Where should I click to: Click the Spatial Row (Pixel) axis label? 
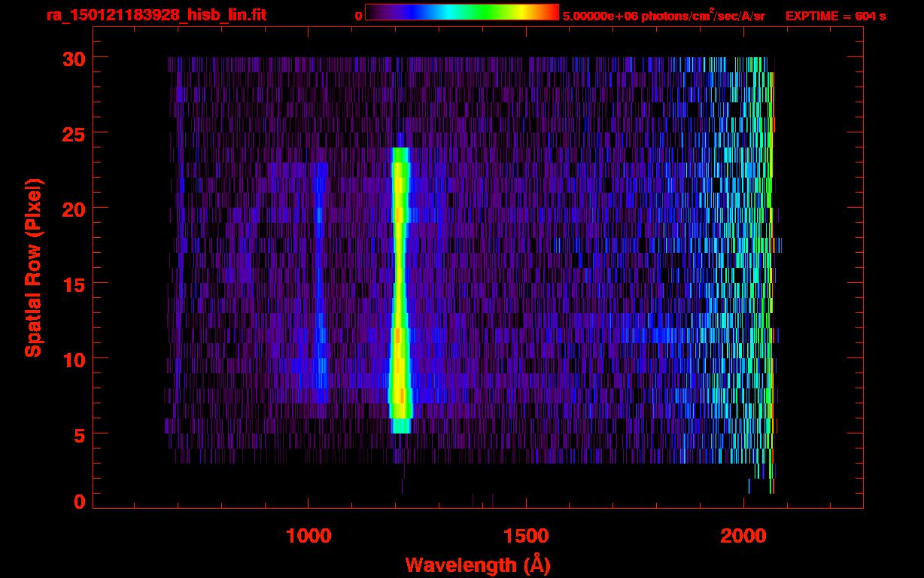[34, 268]
